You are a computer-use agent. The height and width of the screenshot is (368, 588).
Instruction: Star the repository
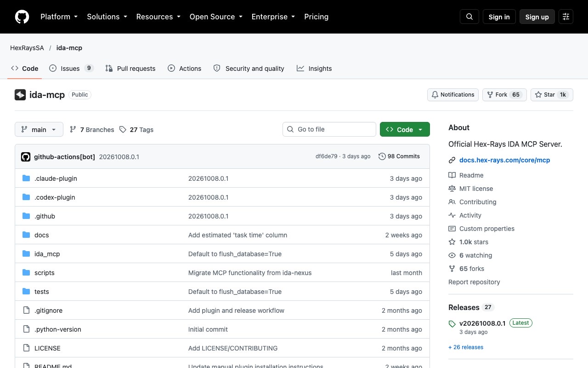coord(552,95)
